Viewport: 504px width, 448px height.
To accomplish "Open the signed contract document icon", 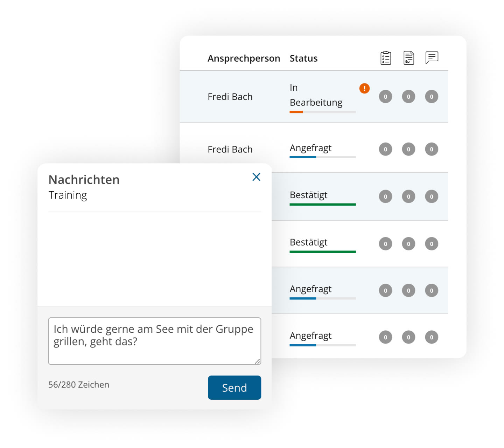I will click(x=408, y=58).
